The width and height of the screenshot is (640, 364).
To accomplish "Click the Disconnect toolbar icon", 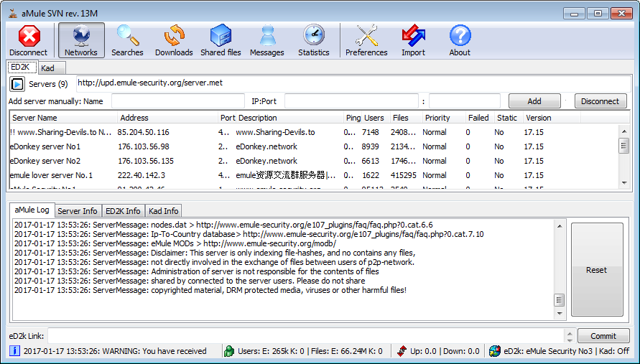I will (x=29, y=40).
